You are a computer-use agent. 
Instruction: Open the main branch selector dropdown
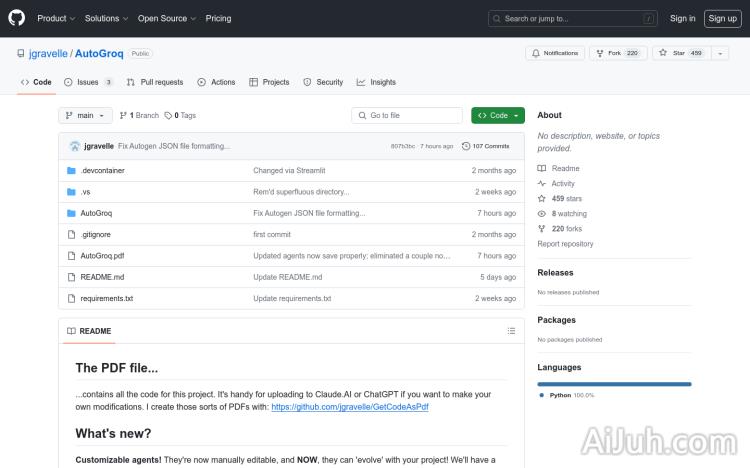coord(85,116)
